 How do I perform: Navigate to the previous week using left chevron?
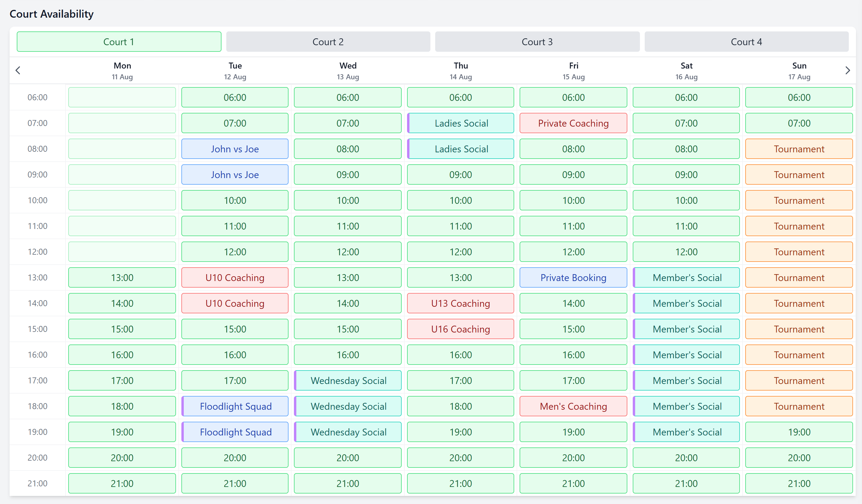pos(18,70)
